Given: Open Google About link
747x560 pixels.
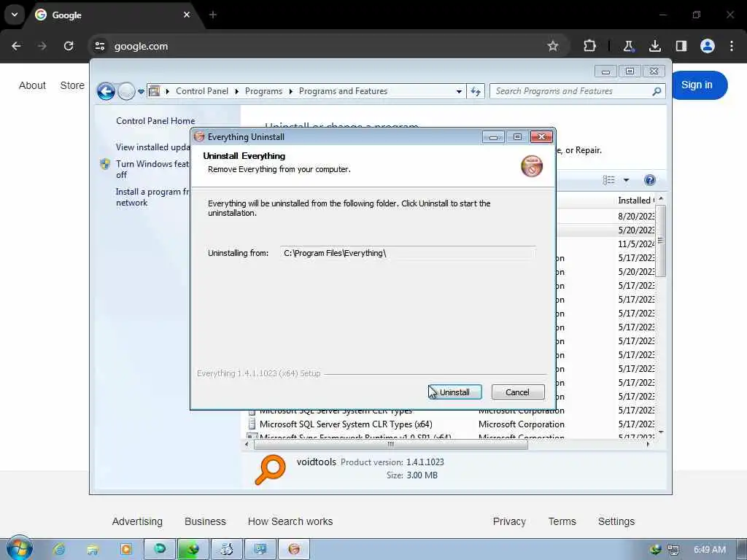Looking at the screenshot, I should [x=32, y=85].
